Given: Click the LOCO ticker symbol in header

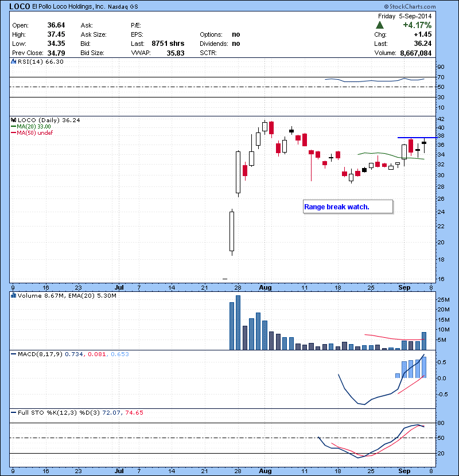Looking at the screenshot, I should [20, 6].
